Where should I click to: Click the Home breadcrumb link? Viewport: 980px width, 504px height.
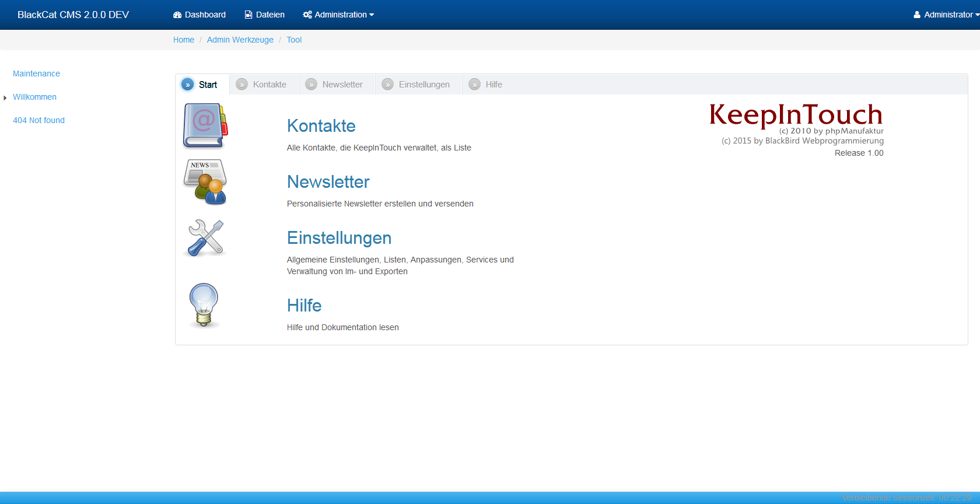click(184, 40)
